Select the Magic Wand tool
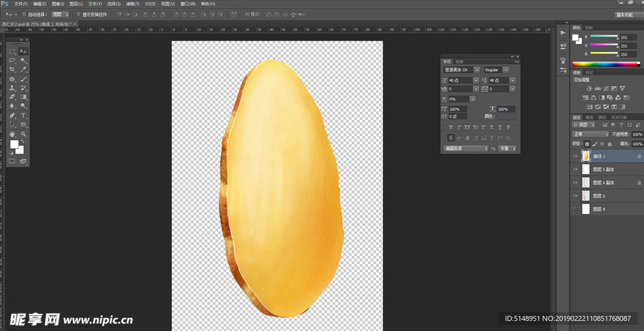The height and width of the screenshot is (331, 644). [x=23, y=60]
